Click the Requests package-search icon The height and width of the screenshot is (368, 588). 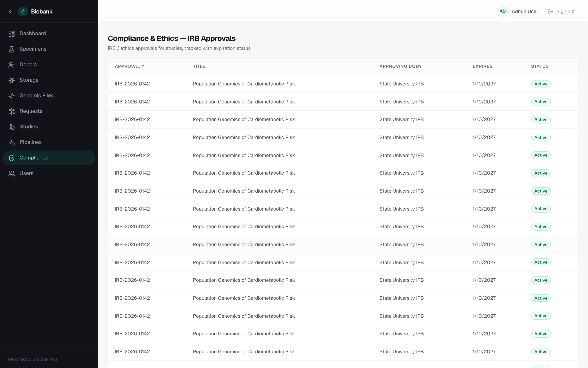[x=12, y=111]
